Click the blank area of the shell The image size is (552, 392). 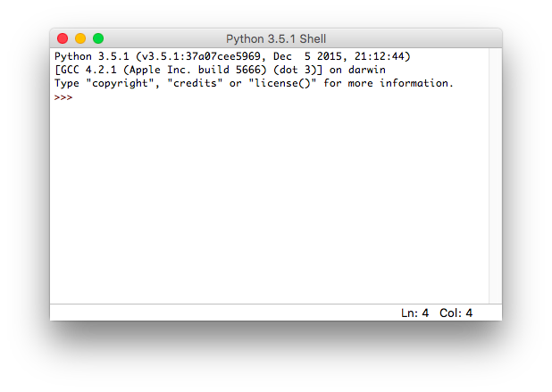click(270, 203)
